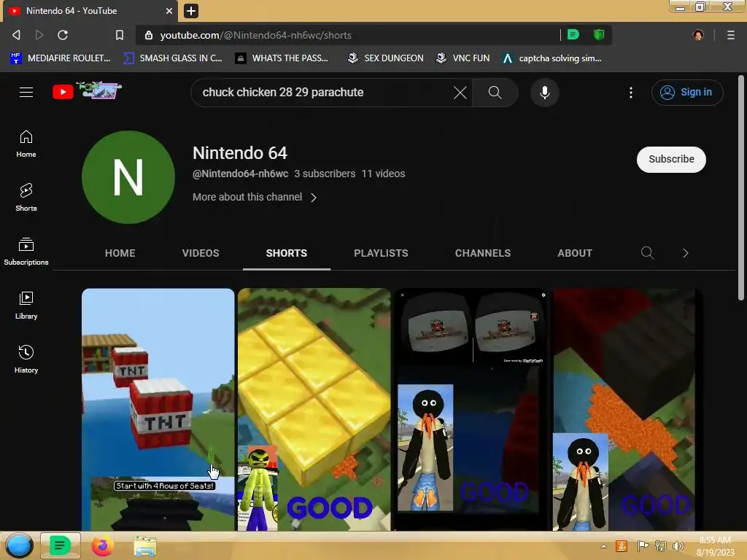Viewport: 747px width, 560px height.
Task: Switch to the CHANNELS tab
Action: (483, 253)
